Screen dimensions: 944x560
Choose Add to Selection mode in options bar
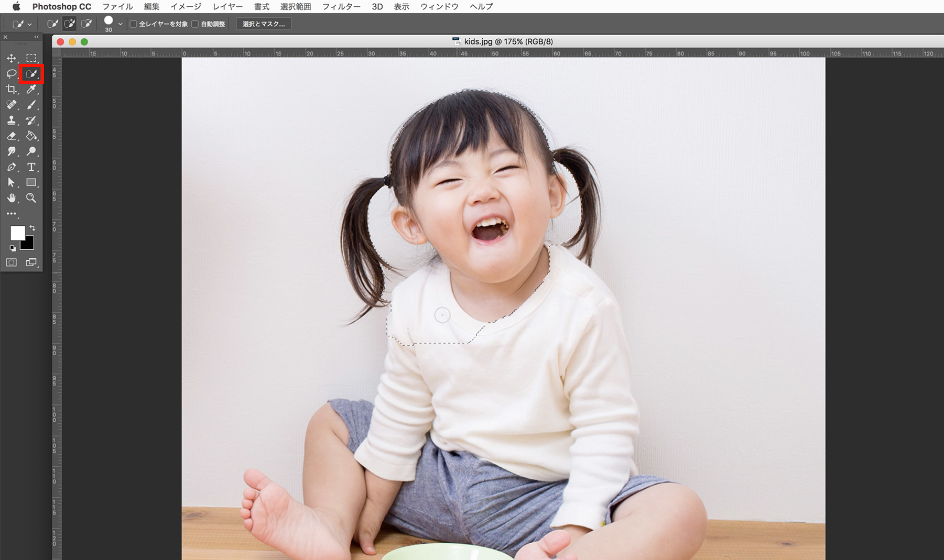pyautogui.click(x=69, y=24)
